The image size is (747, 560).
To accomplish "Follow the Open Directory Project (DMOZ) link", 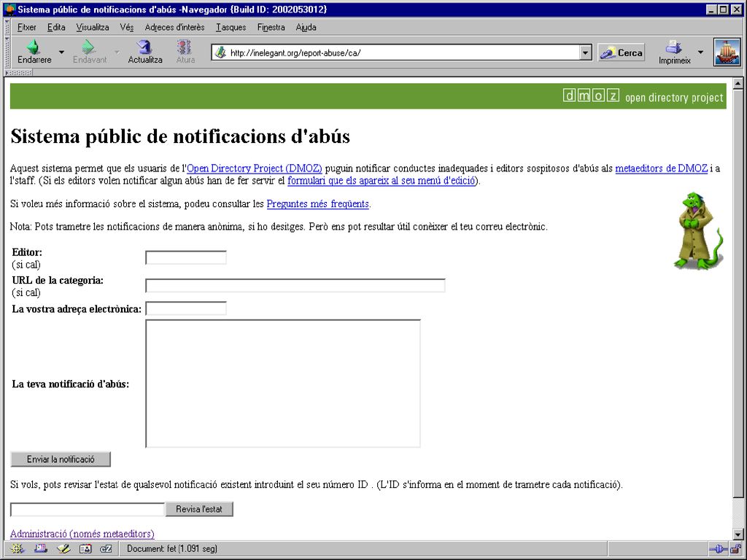I will click(x=255, y=168).
